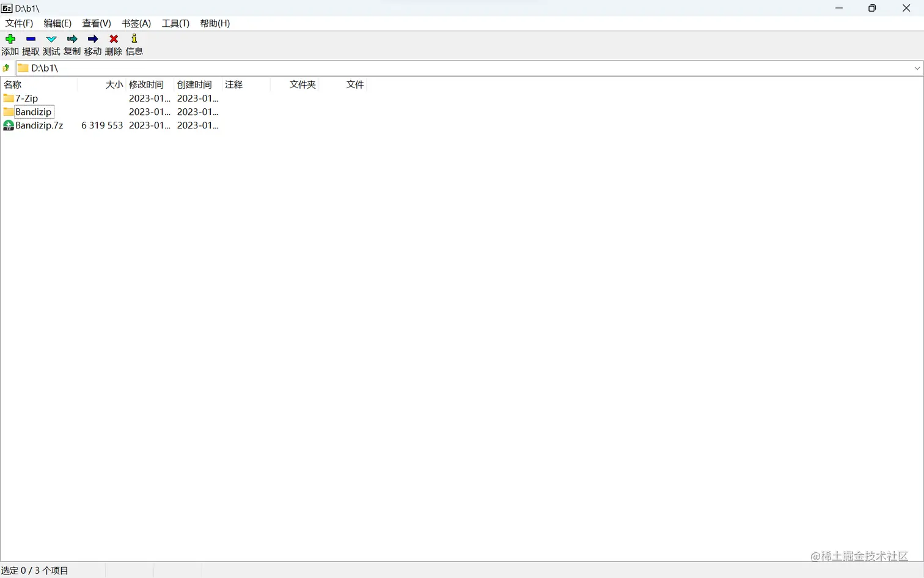The width and height of the screenshot is (924, 578).
Task: Expand the address bar path dropdown arrow
Action: click(917, 68)
